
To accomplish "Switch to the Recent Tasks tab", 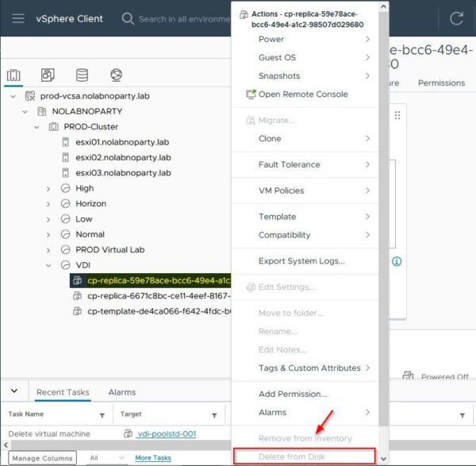I will 63,392.
